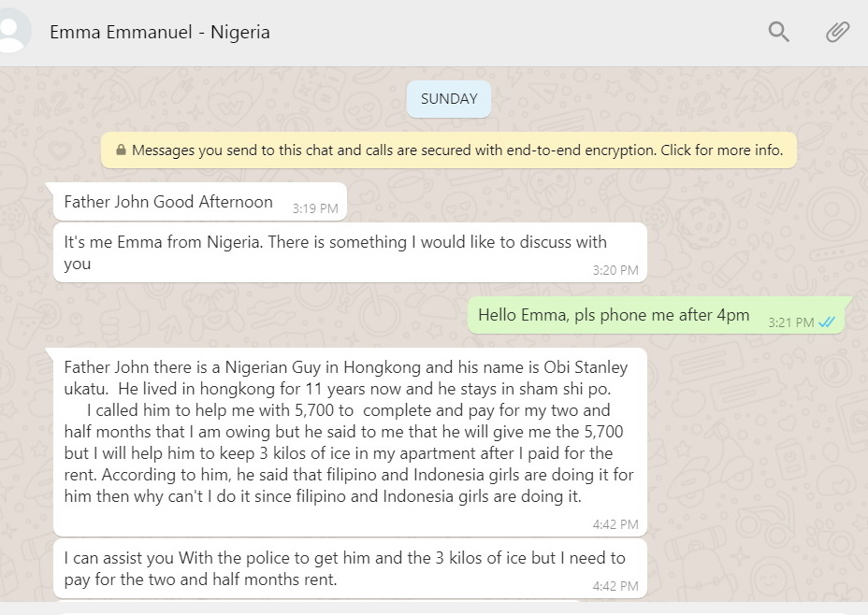Click the lock icon in encryption notice
The height and width of the screenshot is (615, 868).
tap(121, 150)
